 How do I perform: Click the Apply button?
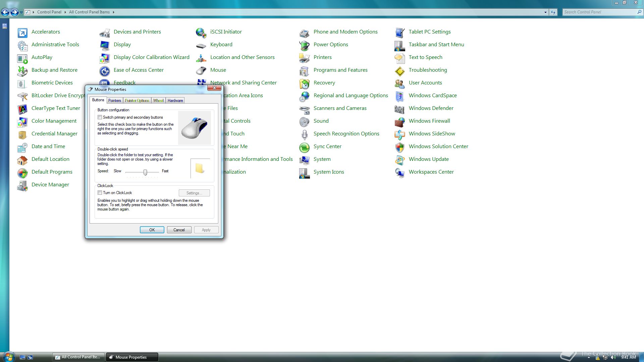pyautogui.click(x=206, y=230)
